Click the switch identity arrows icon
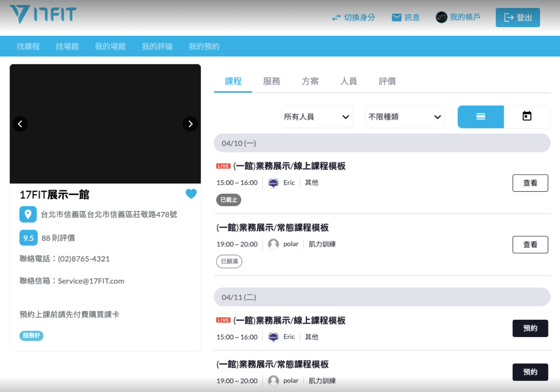Image resolution: width=560 pixels, height=392 pixels. 336,18
